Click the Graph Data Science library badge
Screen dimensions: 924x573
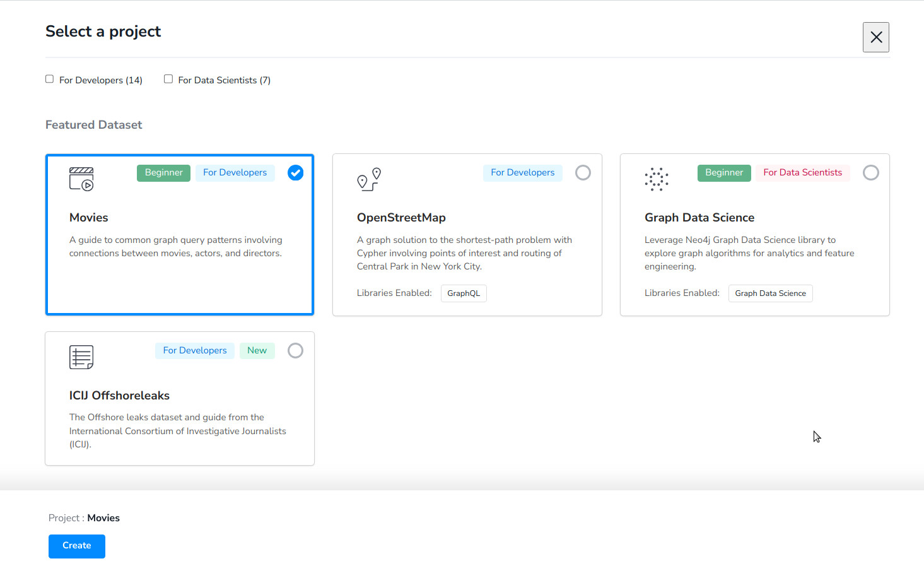click(x=770, y=293)
